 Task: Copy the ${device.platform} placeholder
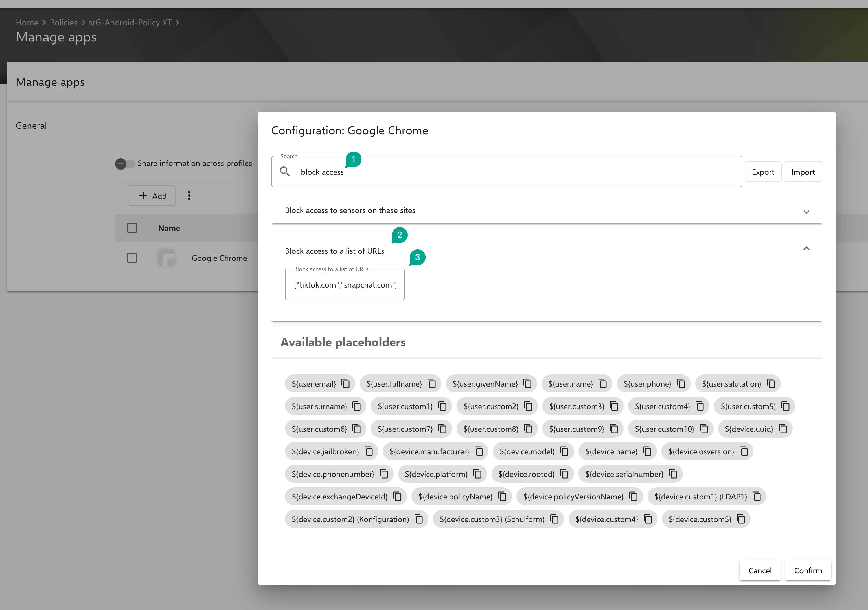coord(477,474)
